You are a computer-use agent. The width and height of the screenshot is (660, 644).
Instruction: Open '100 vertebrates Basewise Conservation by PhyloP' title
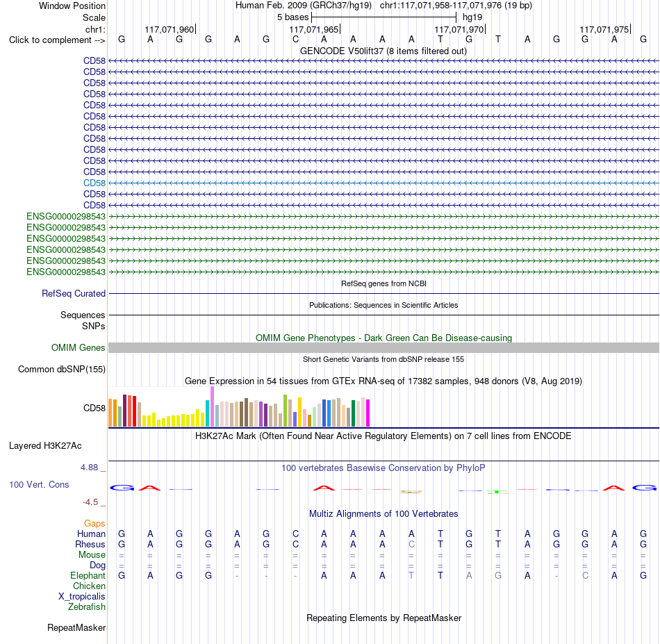pos(383,468)
